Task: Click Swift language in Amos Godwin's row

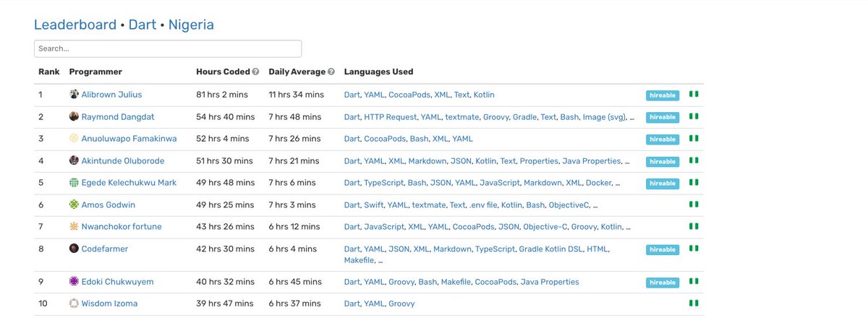Action: point(373,205)
